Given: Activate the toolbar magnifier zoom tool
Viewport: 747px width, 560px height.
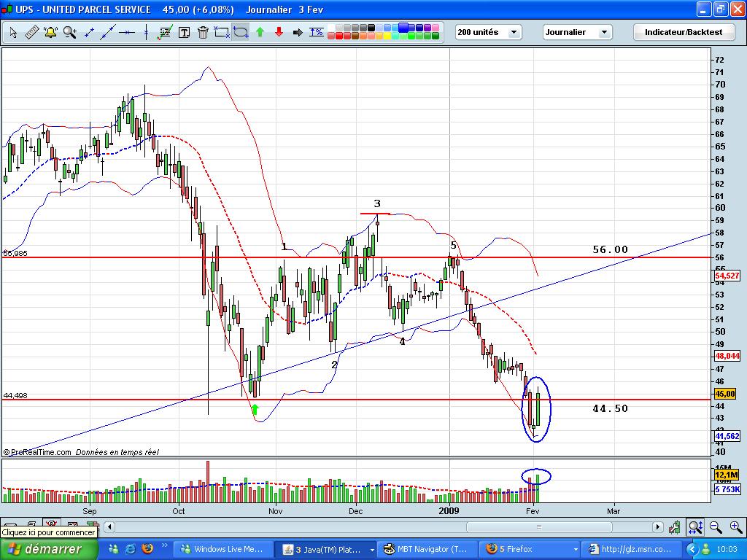Looking at the screenshot, I should [x=70, y=32].
